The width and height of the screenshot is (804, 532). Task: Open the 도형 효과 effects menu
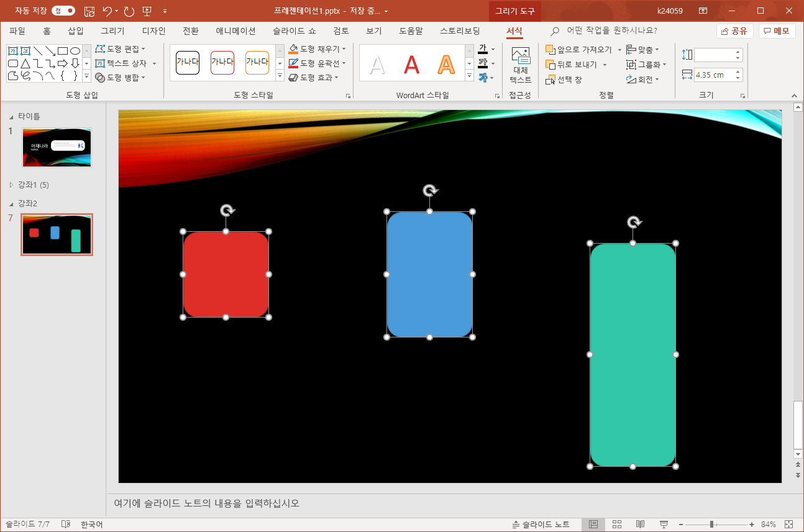[314, 78]
